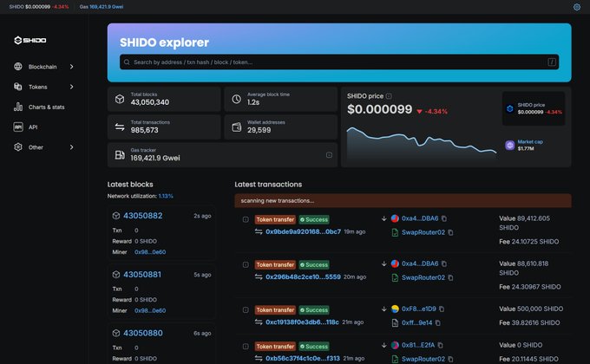Image resolution: width=590 pixels, height=364 pixels.
Task: Click the Fee 24.10725 SHIDO text
Action: [528, 242]
